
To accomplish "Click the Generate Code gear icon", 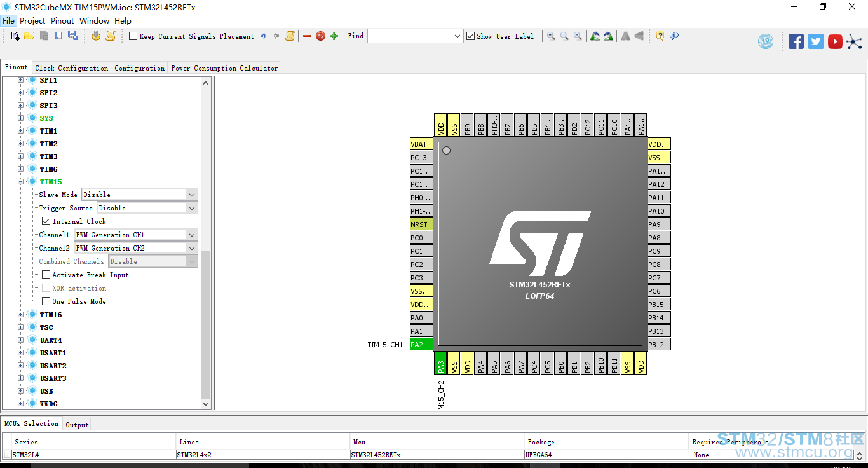I will pyautogui.click(x=95, y=36).
